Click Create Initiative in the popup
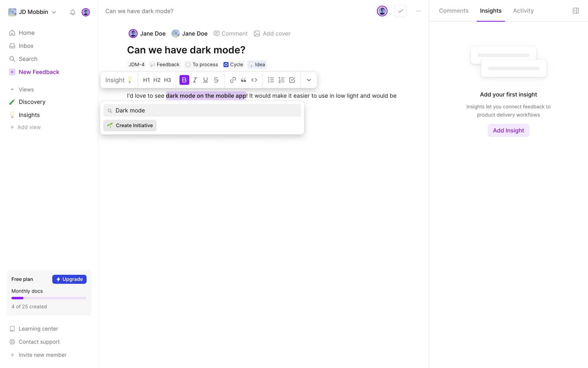 point(130,125)
